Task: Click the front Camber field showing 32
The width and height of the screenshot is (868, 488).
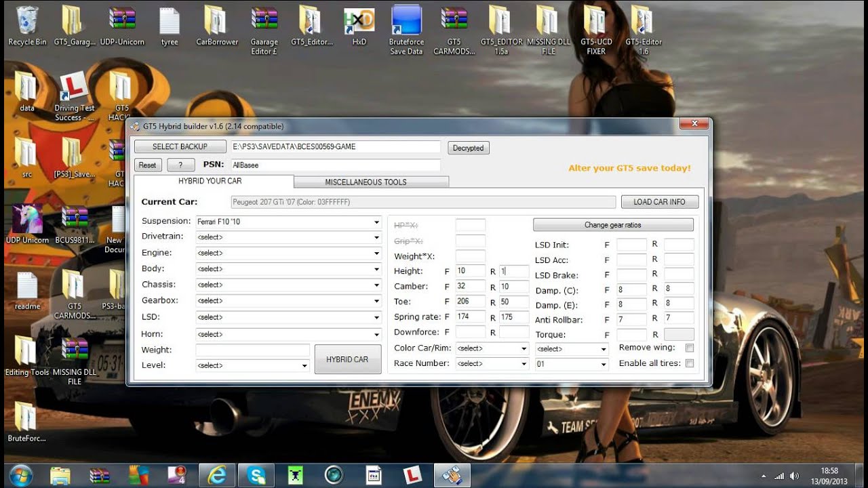Action: click(x=470, y=286)
